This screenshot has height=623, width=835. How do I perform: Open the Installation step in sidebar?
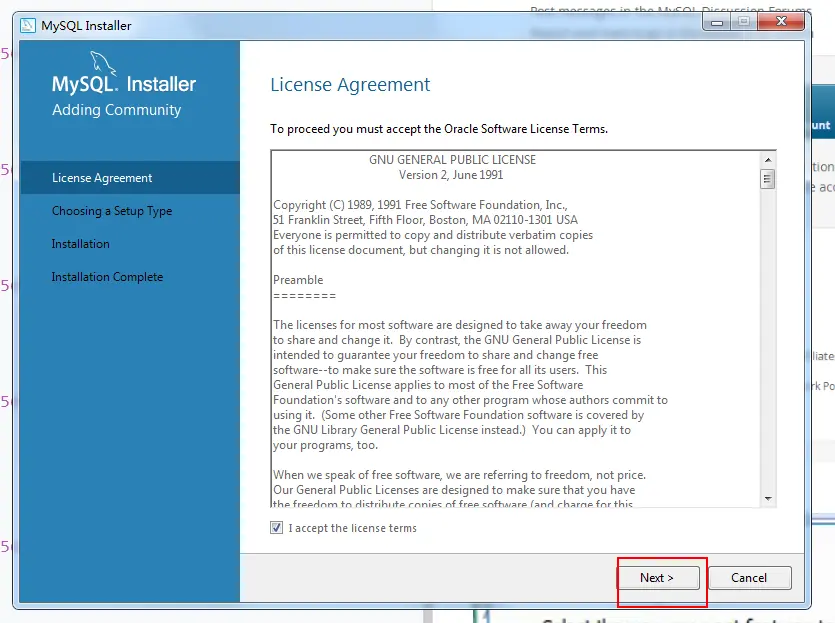tap(80, 244)
